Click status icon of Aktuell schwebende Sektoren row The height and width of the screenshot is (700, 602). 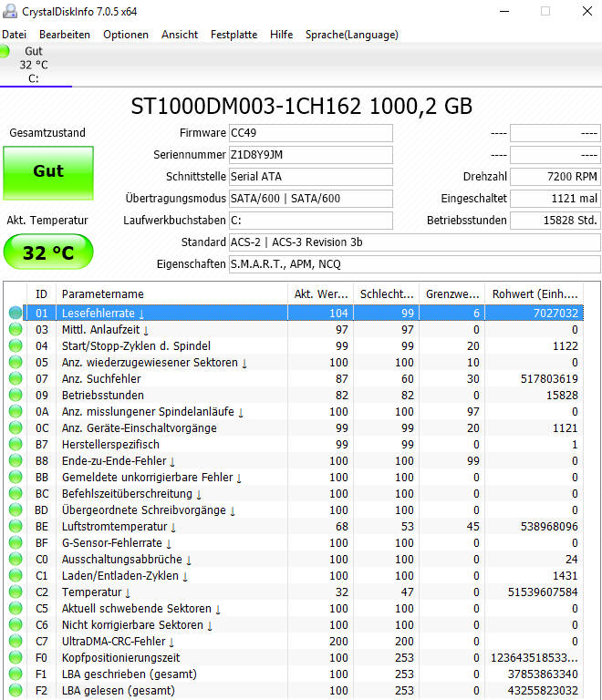pyautogui.click(x=16, y=608)
